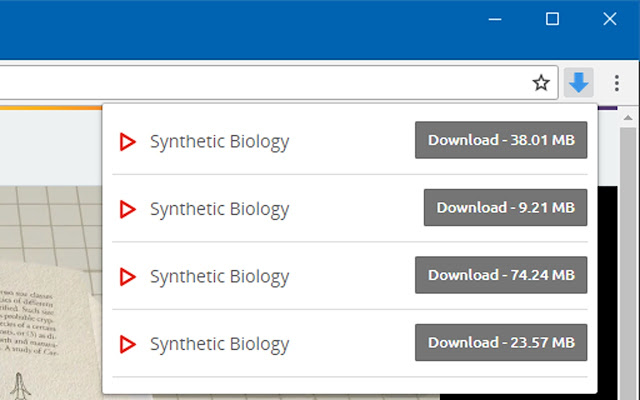
Task: Click the blue download arrow extension icon
Action: tap(579, 83)
